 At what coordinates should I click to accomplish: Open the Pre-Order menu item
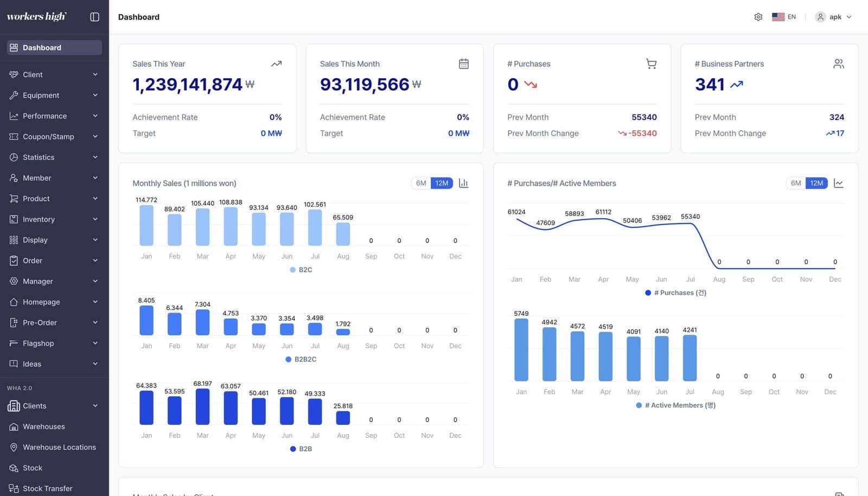[54, 322]
